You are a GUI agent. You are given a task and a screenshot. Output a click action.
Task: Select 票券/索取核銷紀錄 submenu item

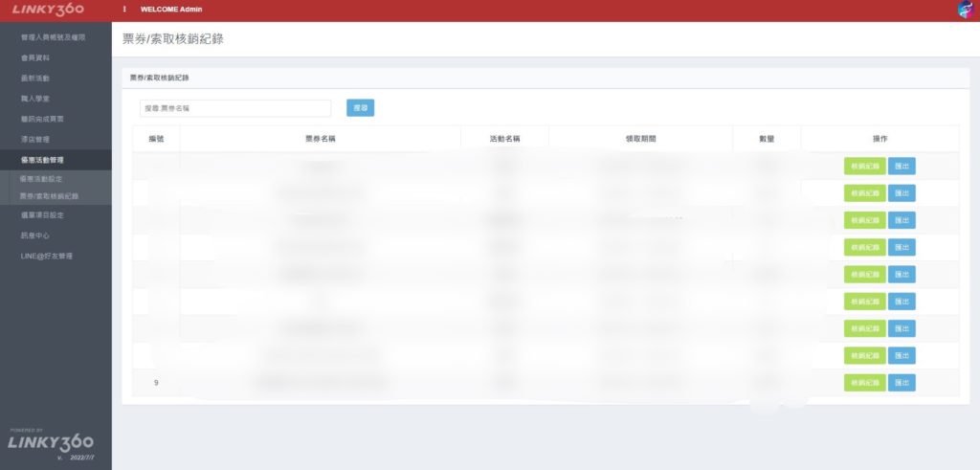click(x=49, y=195)
